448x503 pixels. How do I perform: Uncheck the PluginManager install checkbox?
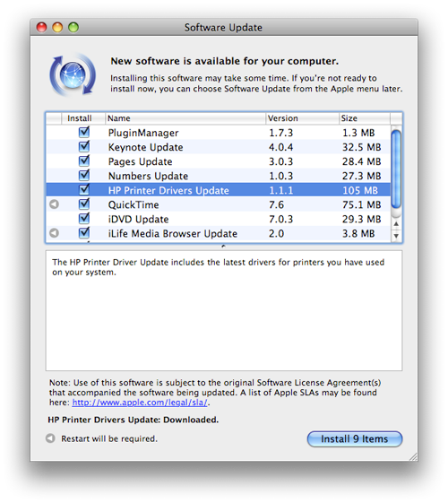84,132
